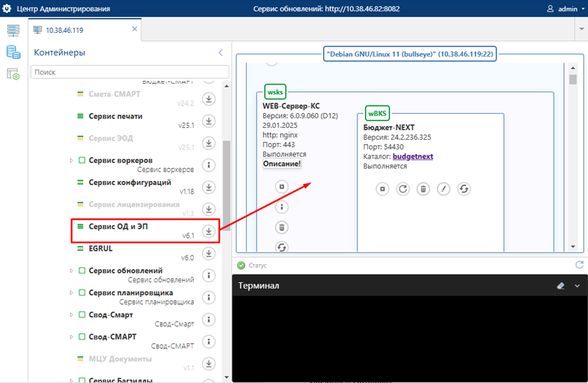Click the Debian GNU/Linux 11 server header
The height and width of the screenshot is (383, 588).
410,54
